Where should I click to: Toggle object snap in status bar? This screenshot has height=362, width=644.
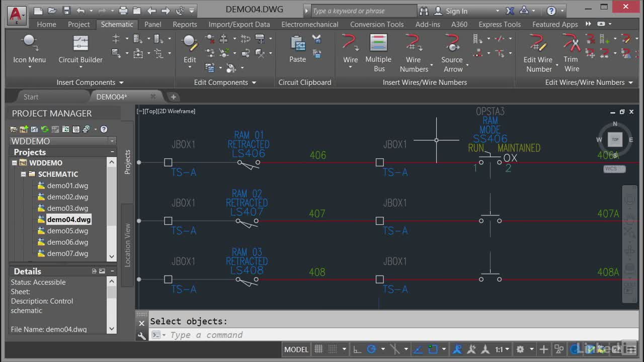(x=433, y=349)
